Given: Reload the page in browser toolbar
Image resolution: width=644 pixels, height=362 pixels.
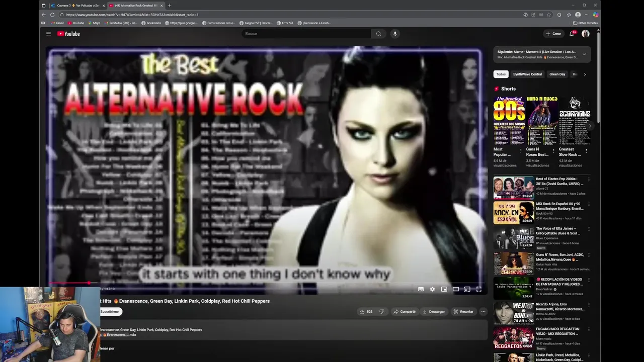Looking at the screenshot, I should click(52, 15).
